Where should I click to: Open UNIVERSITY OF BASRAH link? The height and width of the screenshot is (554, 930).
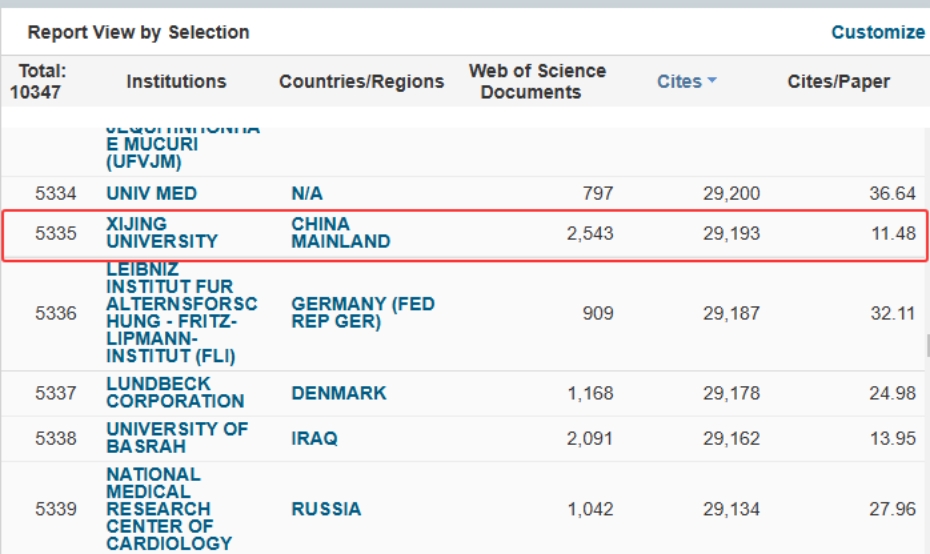pos(177,438)
